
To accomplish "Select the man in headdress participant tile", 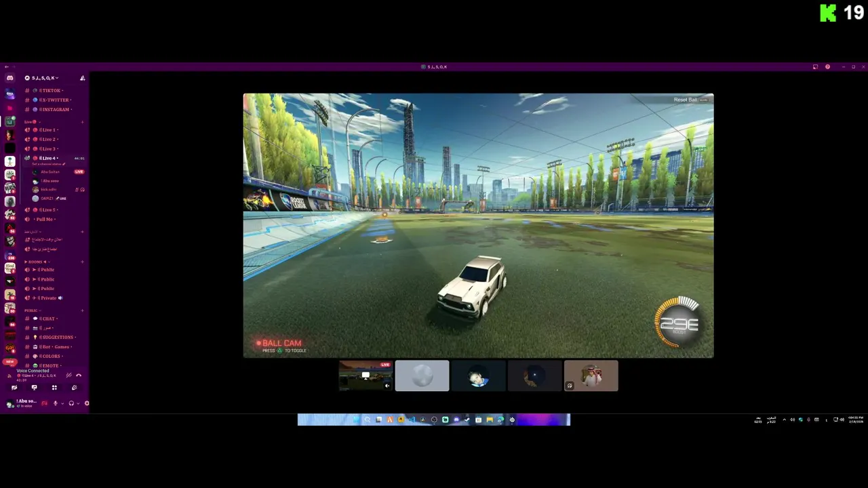I will pyautogui.click(x=591, y=375).
